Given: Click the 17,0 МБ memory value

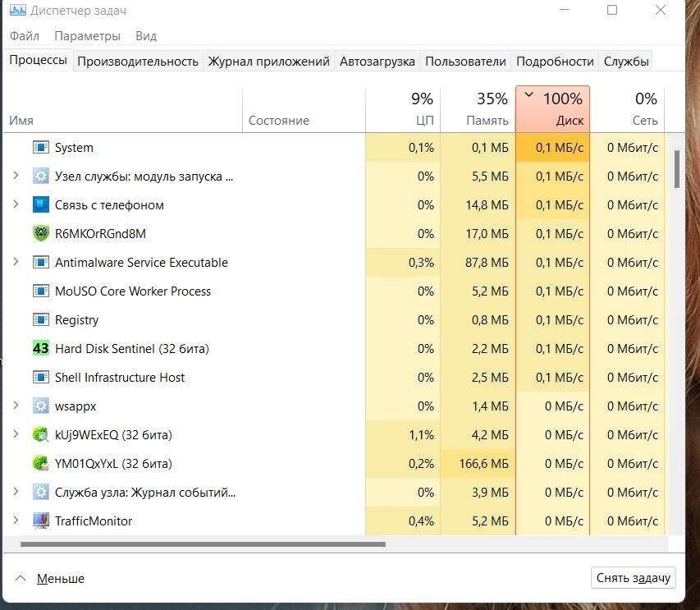Looking at the screenshot, I should (x=487, y=233).
